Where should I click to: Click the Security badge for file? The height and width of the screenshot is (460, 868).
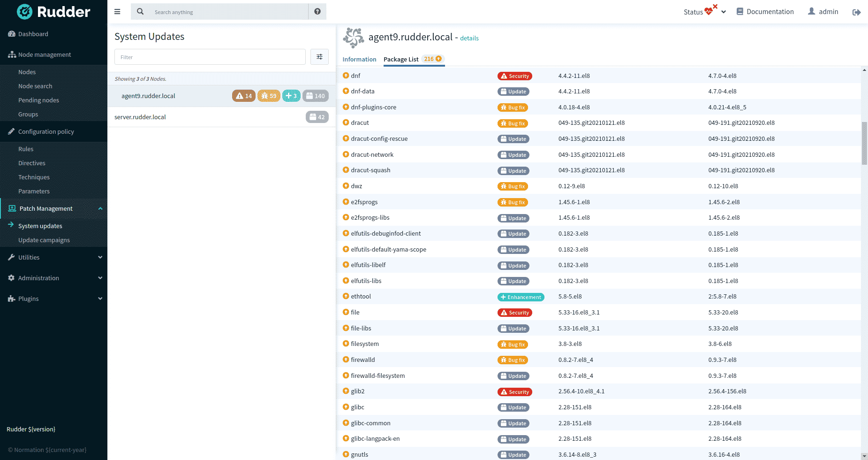[x=515, y=313]
